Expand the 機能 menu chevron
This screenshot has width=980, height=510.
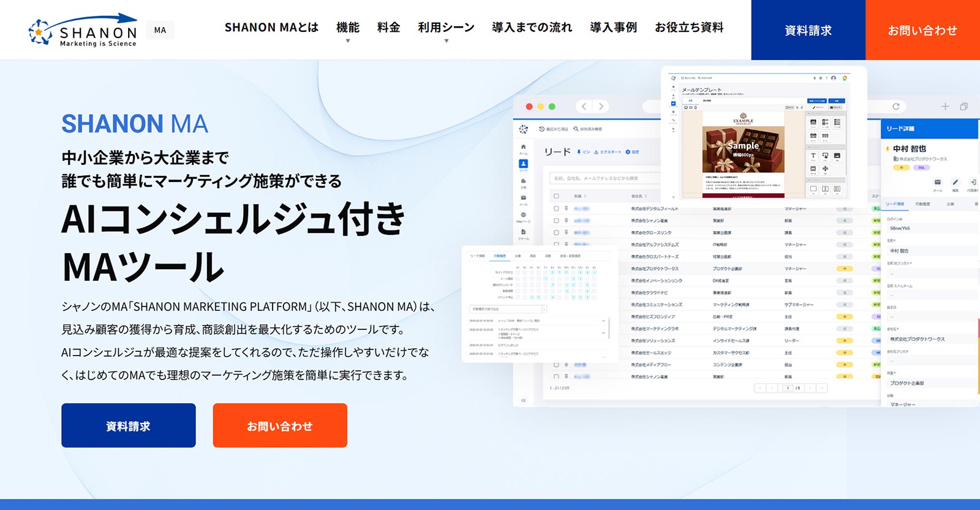coord(348,41)
